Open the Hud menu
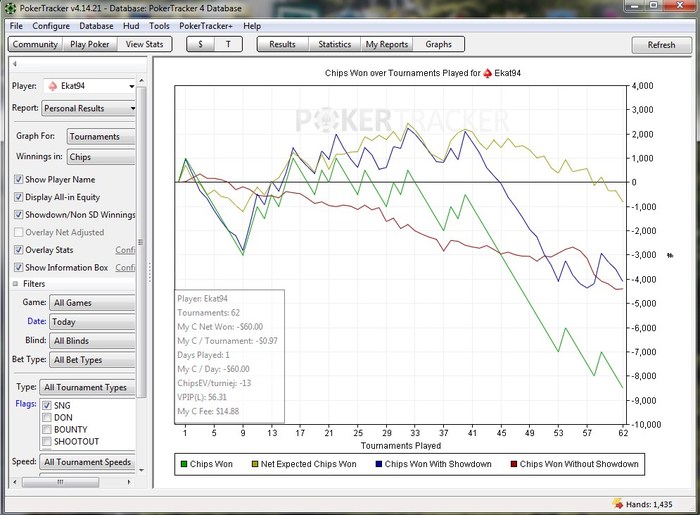700x515 pixels. pos(131,26)
